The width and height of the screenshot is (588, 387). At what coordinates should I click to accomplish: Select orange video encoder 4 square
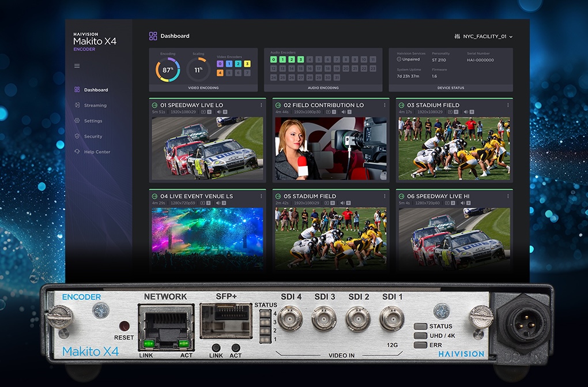(220, 73)
